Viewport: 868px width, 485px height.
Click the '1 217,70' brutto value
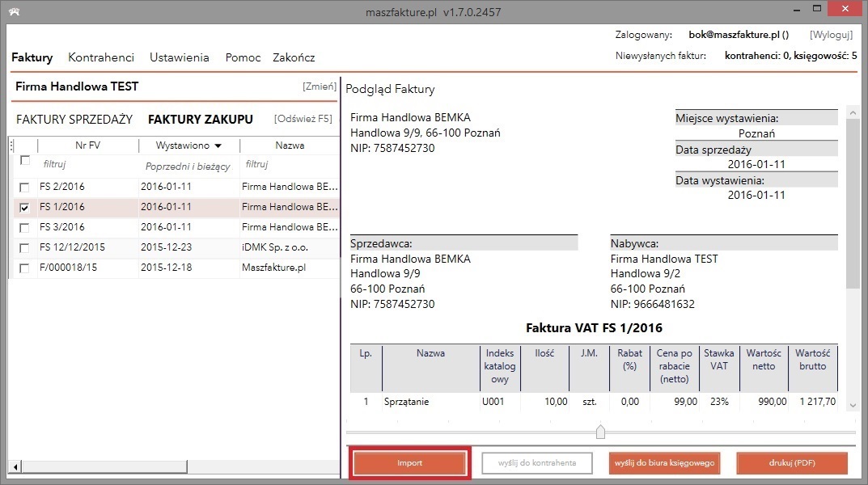818,402
